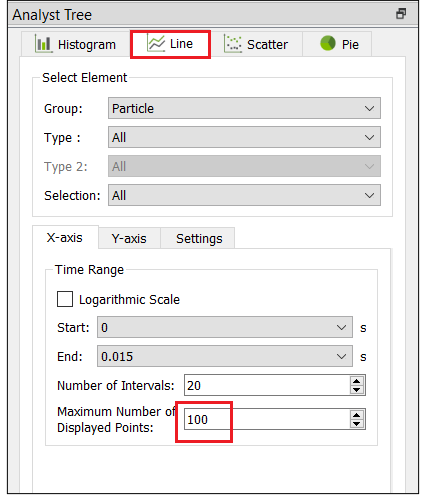Expand the Type dropdown
The height and width of the screenshot is (499, 426).
coord(244,137)
